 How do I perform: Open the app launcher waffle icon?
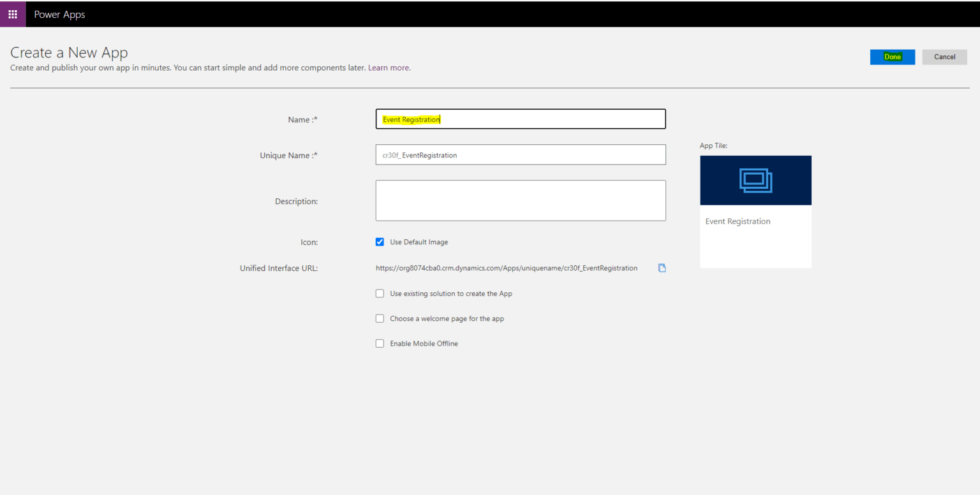[x=12, y=13]
